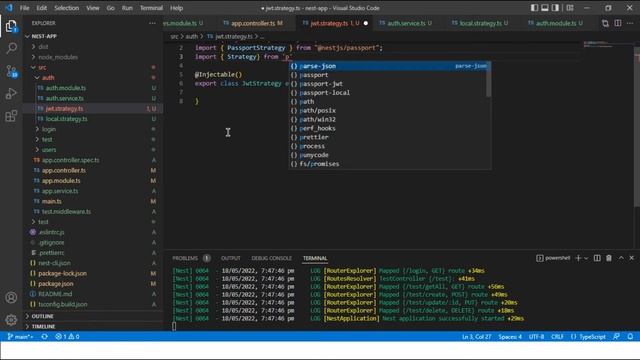Maximize the panel with the up chevron
Image resolution: width=640 pixels, height=360 pixels.
click(x=621, y=258)
